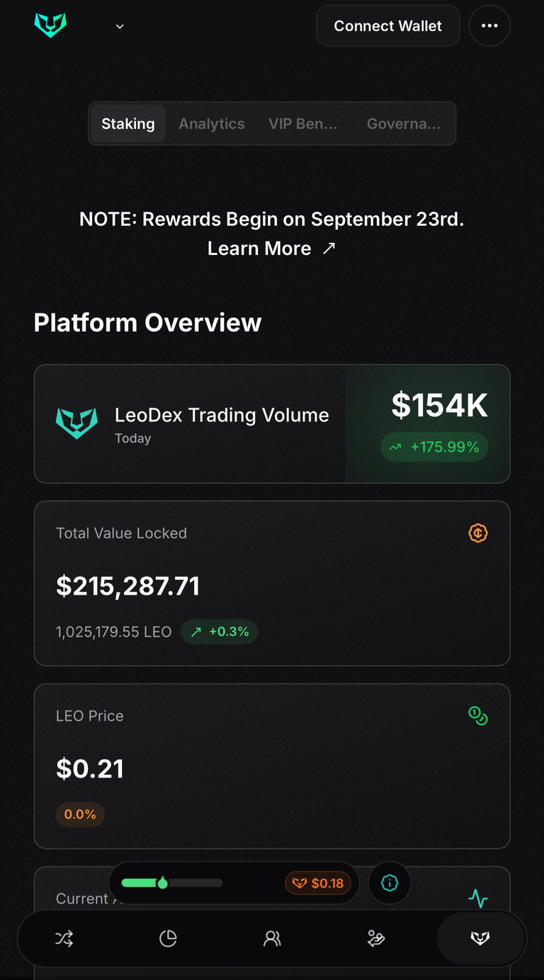Click the teal activity pulse icon
This screenshot has width=544, height=980.
point(478,899)
